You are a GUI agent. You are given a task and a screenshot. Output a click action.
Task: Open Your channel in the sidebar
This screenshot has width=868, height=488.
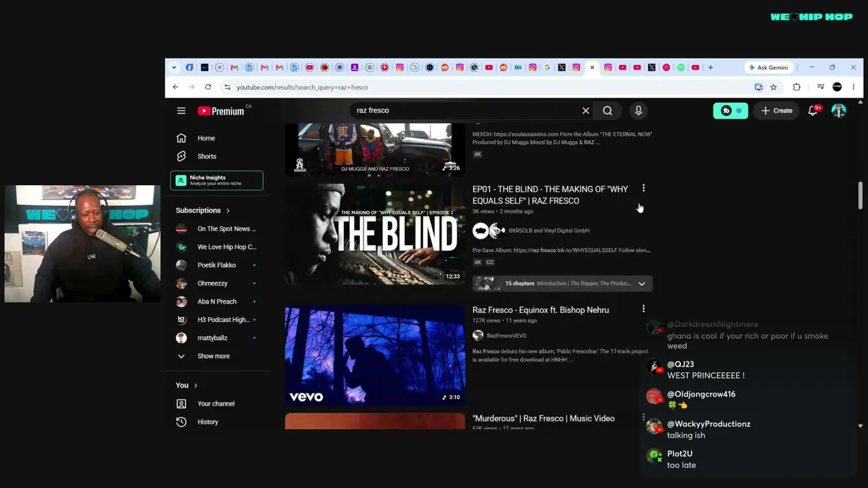[x=216, y=404]
